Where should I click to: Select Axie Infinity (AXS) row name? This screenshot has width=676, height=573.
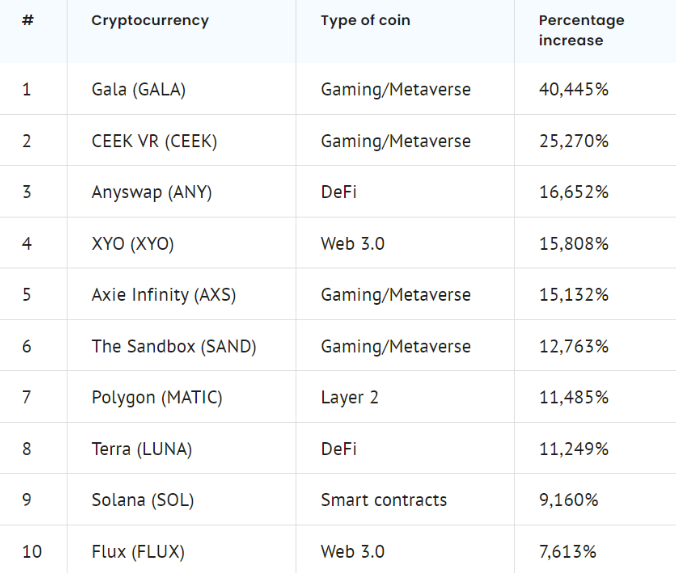164,295
